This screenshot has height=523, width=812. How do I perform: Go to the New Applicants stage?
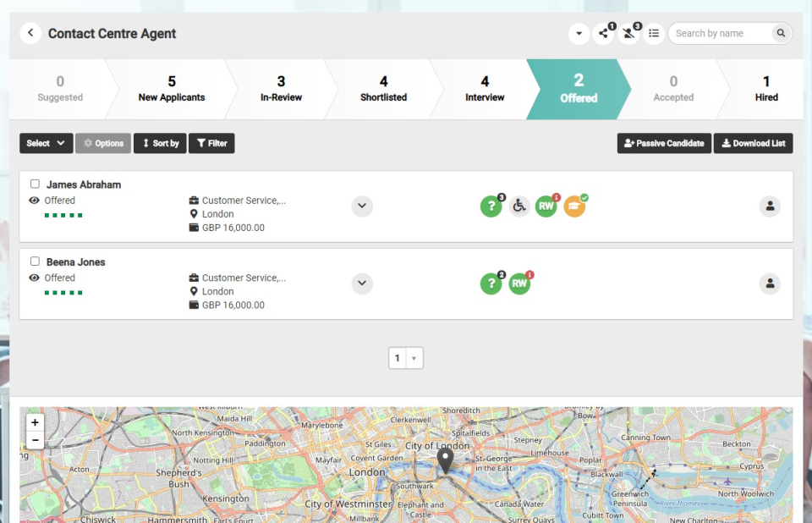[172, 89]
